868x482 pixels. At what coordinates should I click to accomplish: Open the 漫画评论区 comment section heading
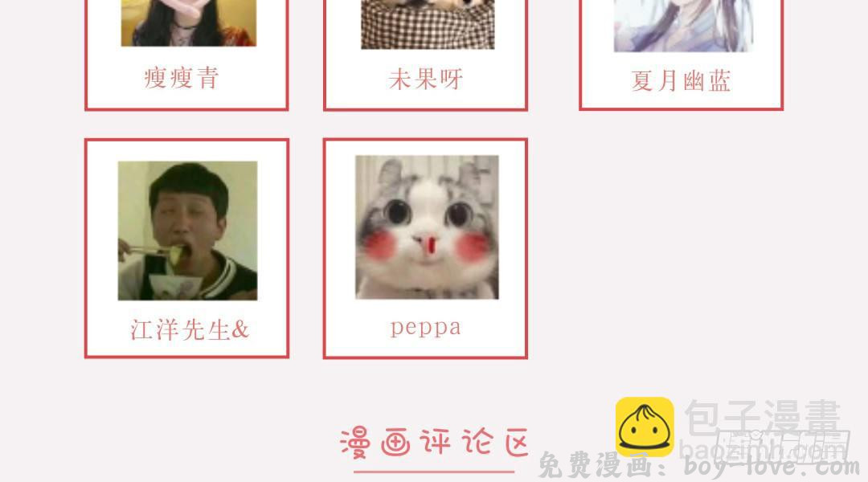(x=435, y=442)
